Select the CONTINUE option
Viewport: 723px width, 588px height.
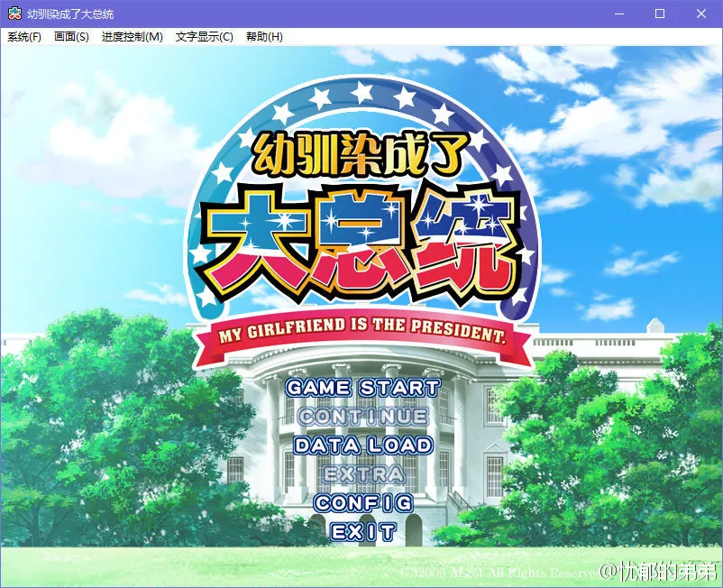[362, 417]
